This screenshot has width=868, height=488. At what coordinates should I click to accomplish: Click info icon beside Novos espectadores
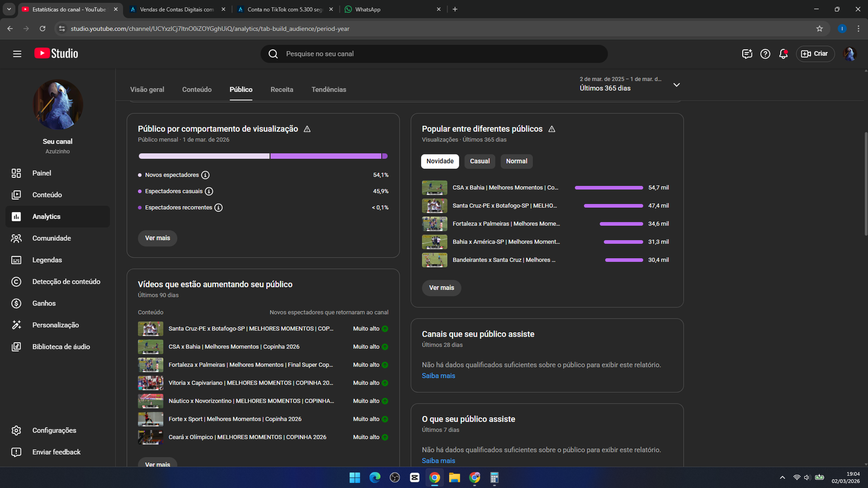point(205,175)
